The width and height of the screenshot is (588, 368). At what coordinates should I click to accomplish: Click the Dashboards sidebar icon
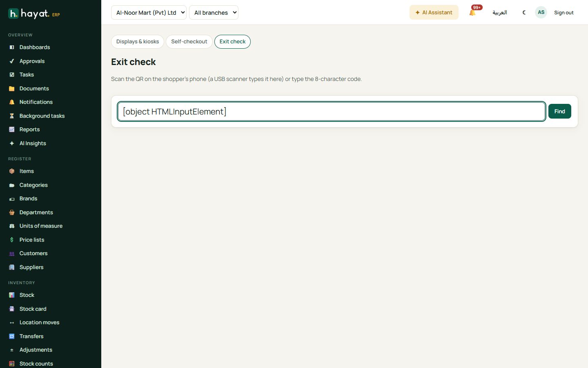[x=12, y=47]
